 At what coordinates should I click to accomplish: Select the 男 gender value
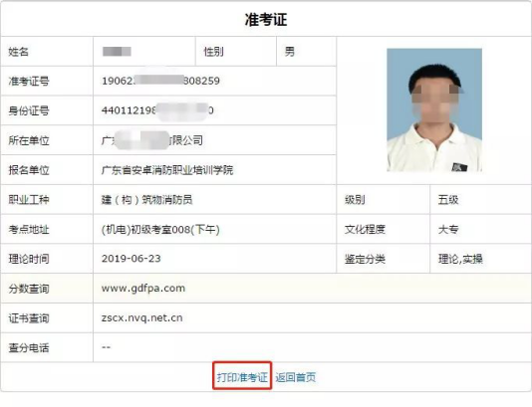[289, 52]
